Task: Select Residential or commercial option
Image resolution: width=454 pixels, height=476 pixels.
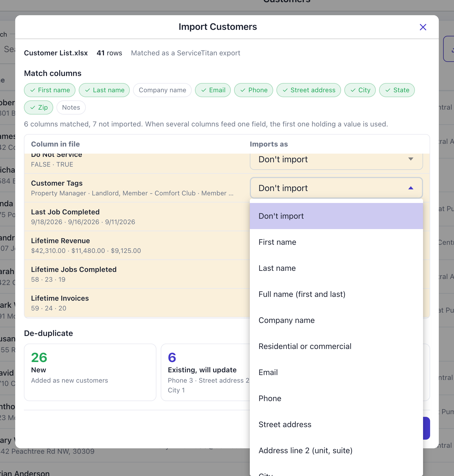Action: 336,346
